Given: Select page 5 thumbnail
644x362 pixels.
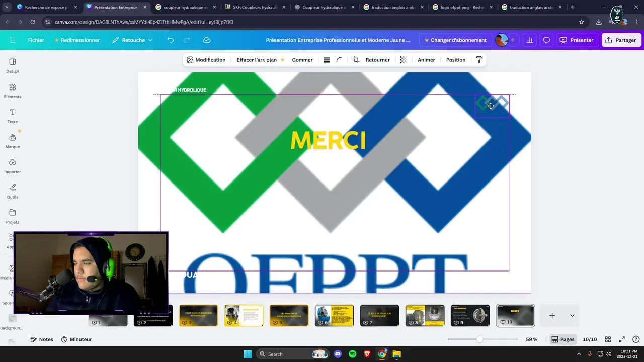Looking at the screenshot, I should point(289,315).
